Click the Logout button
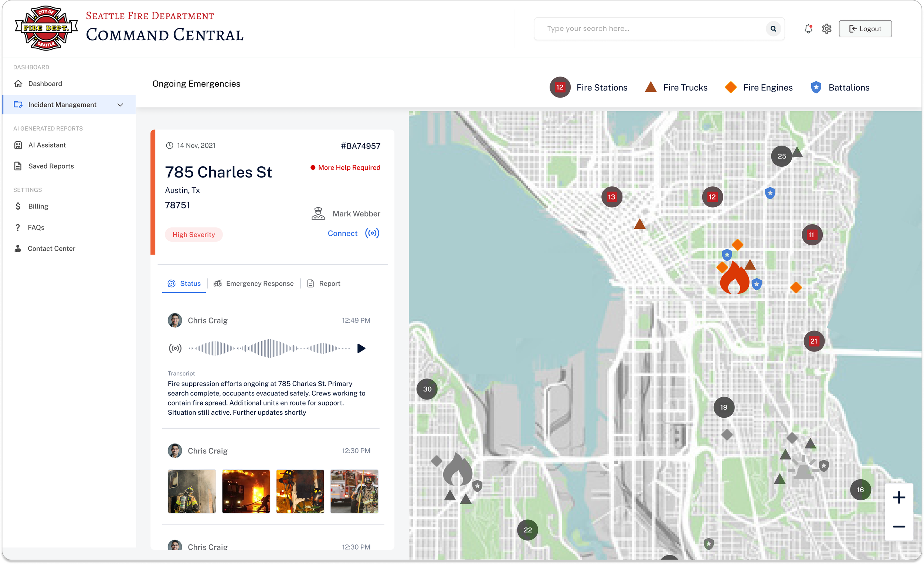This screenshot has height=564, width=924. tap(865, 29)
